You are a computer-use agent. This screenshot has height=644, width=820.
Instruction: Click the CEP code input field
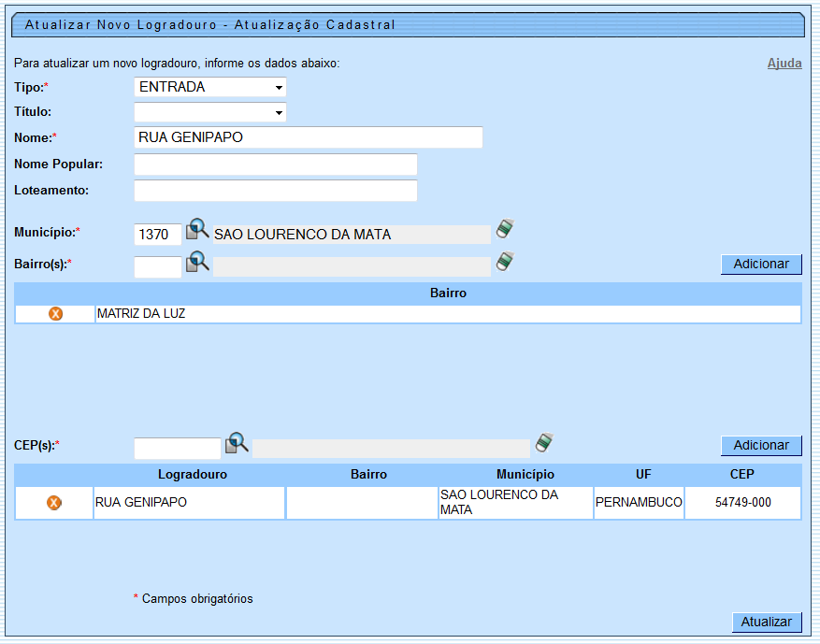(x=178, y=449)
